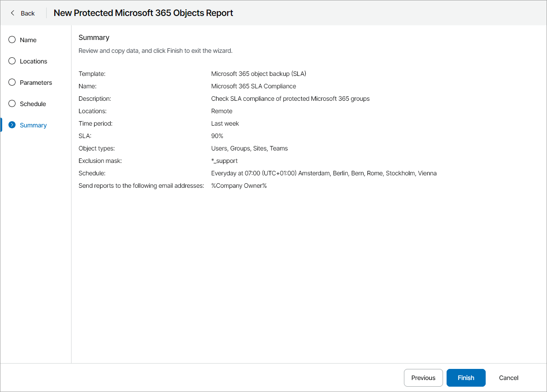Click the Parameters step circle indicator
This screenshot has height=392, width=547.
12,83
